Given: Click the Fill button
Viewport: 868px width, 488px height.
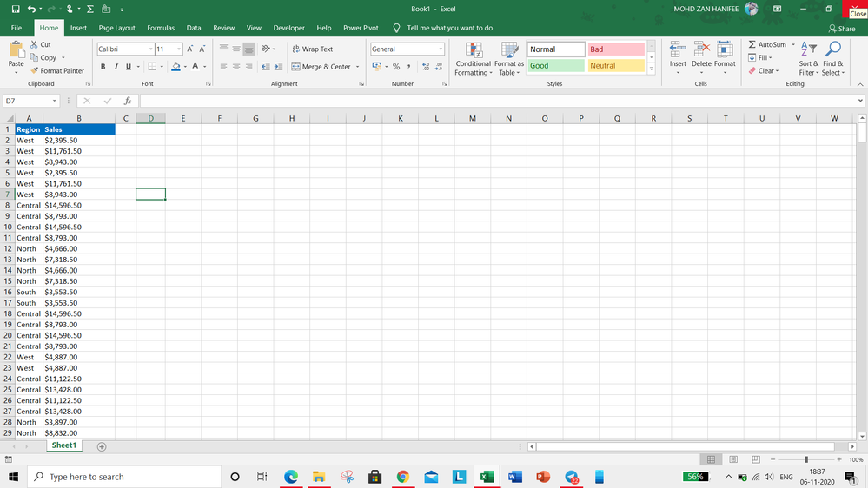Looking at the screenshot, I should pos(760,57).
